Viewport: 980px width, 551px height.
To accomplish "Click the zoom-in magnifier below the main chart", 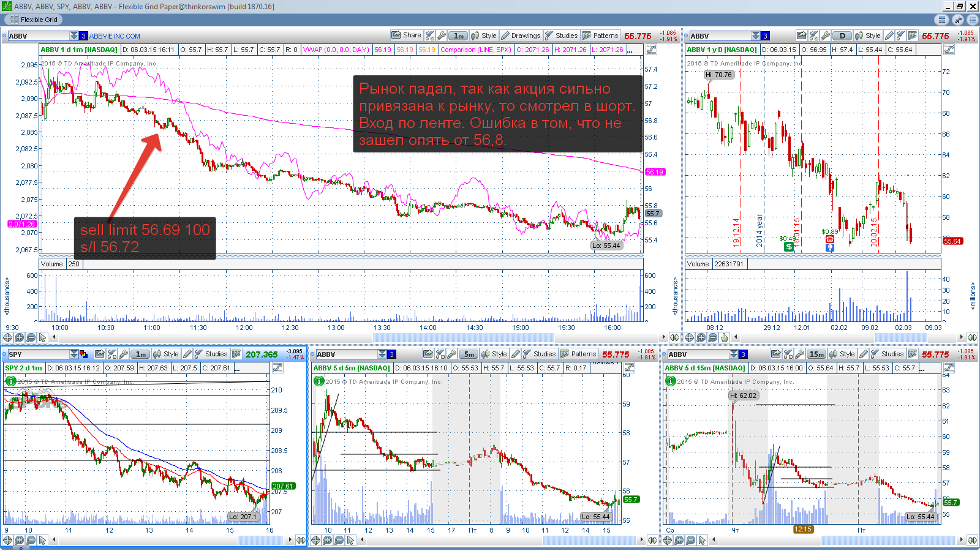I will 20,337.
